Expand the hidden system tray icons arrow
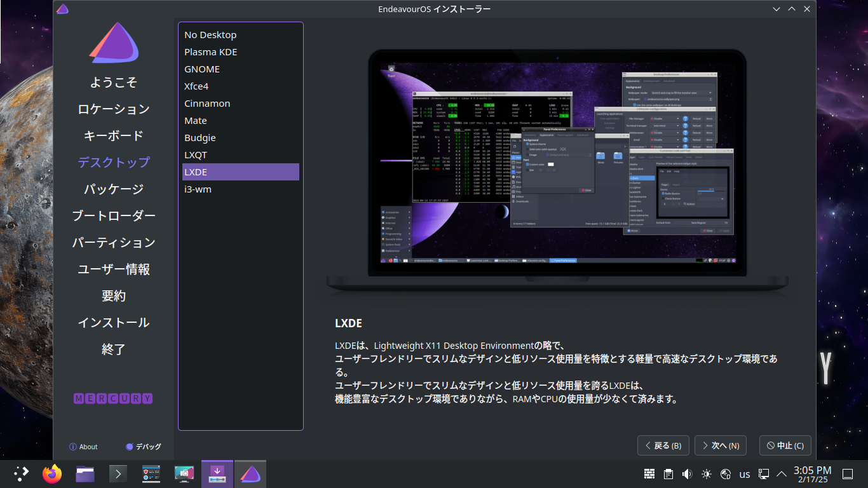This screenshot has width=868, height=488. coord(782,474)
